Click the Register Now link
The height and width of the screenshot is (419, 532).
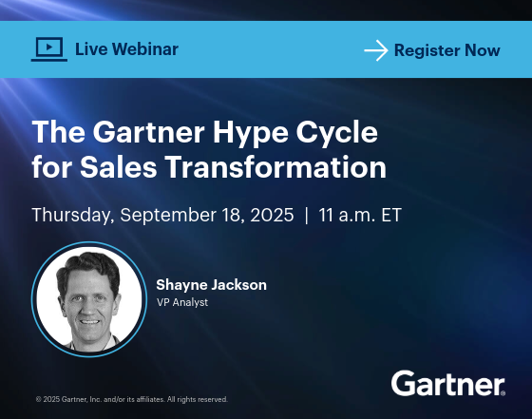446,50
